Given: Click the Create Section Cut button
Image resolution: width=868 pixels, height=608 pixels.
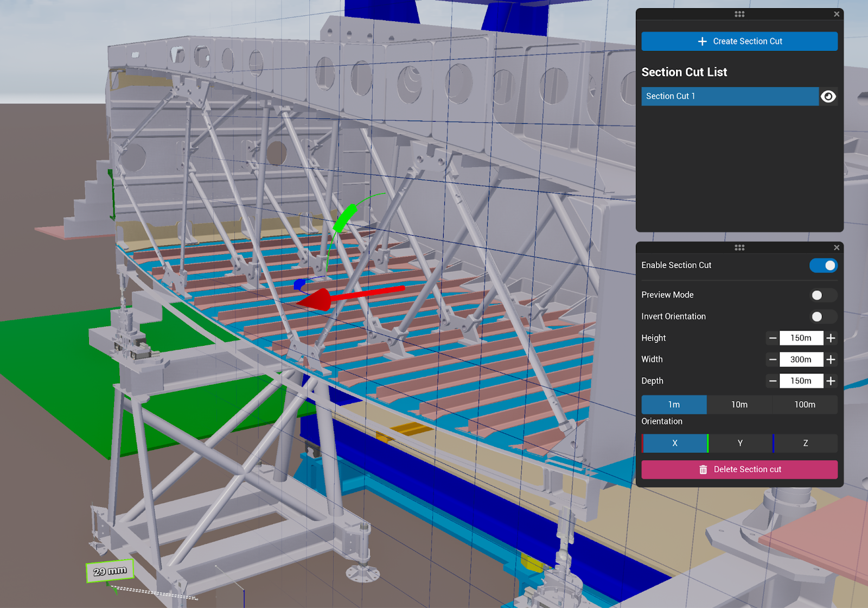Looking at the screenshot, I should click(x=739, y=41).
